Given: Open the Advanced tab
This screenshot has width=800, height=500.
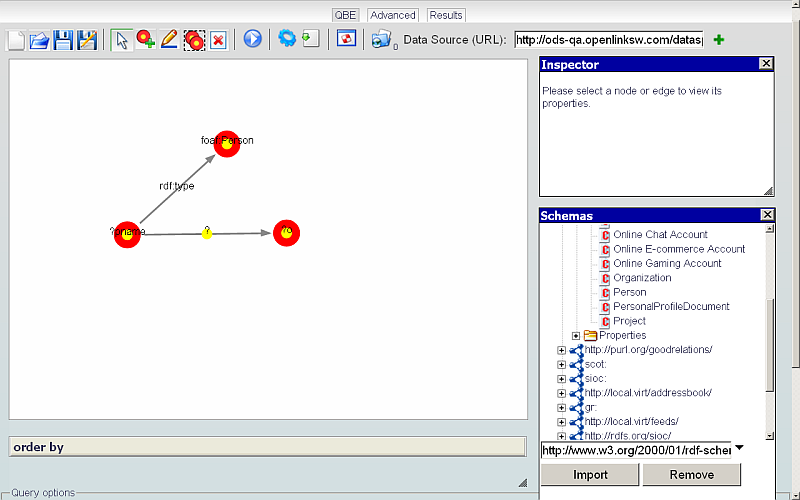Looking at the screenshot, I should [x=393, y=15].
